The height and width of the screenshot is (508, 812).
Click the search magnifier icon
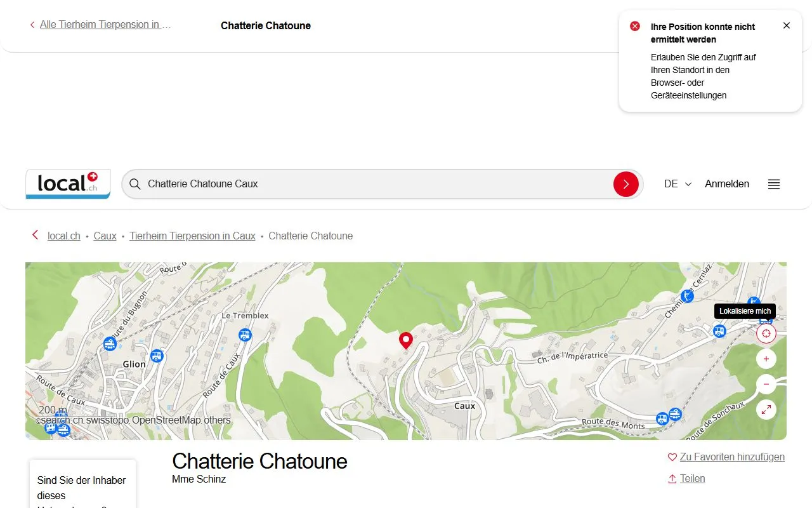134,184
